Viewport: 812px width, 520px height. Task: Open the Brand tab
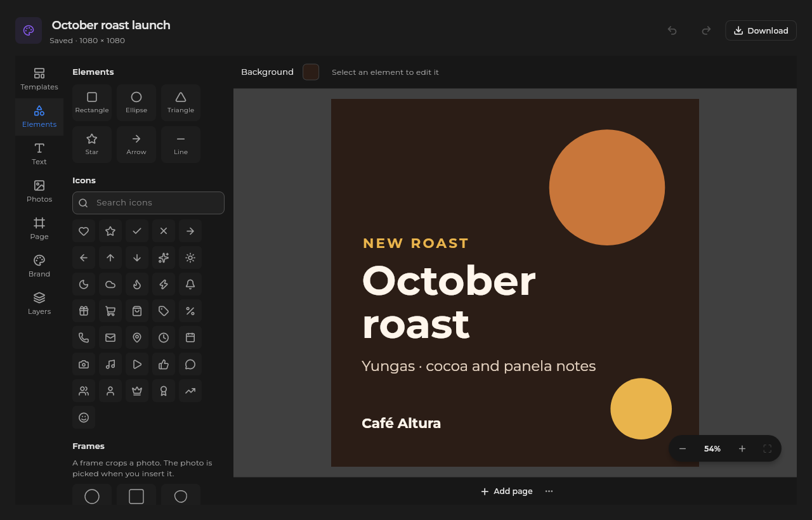click(39, 266)
